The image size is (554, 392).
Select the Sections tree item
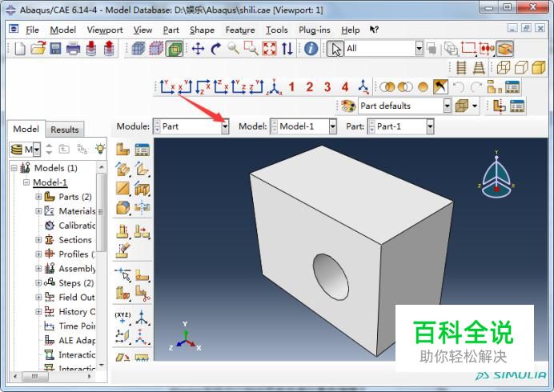[x=75, y=240]
